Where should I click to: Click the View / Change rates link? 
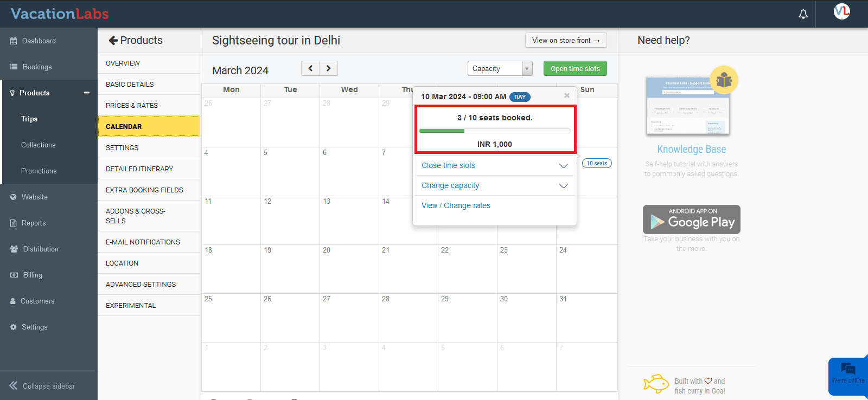coord(456,205)
